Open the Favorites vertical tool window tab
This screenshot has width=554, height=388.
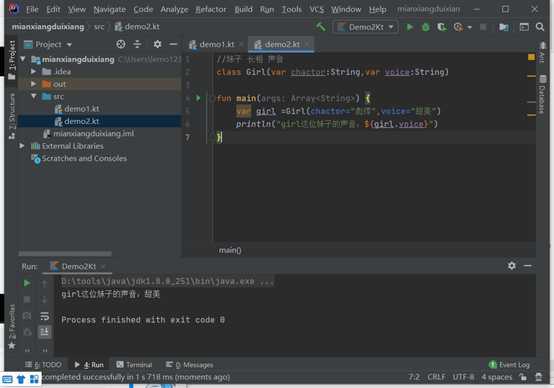click(12, 327)
